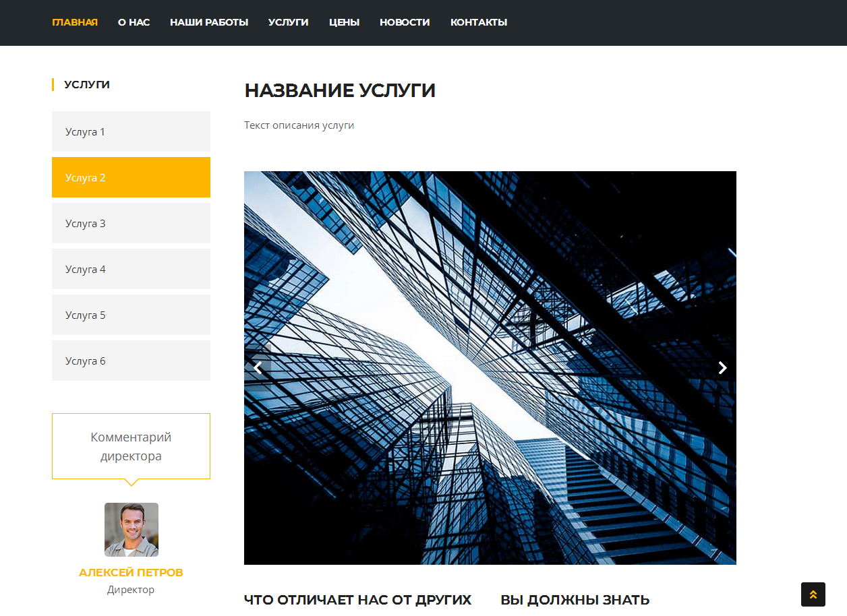This screenshot has height=616, width=847.
Task: Click the next slide arrow on the carousel
Action: tap(722, 368)
